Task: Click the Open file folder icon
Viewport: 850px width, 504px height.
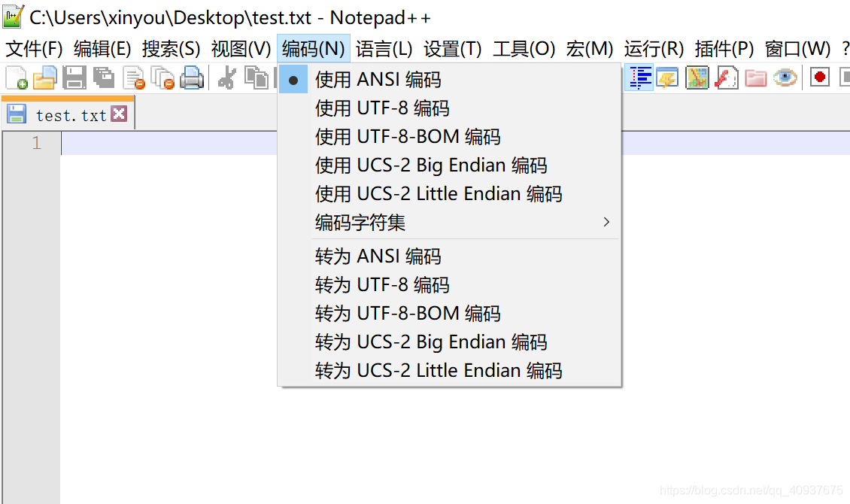Action: click(45, 77)
